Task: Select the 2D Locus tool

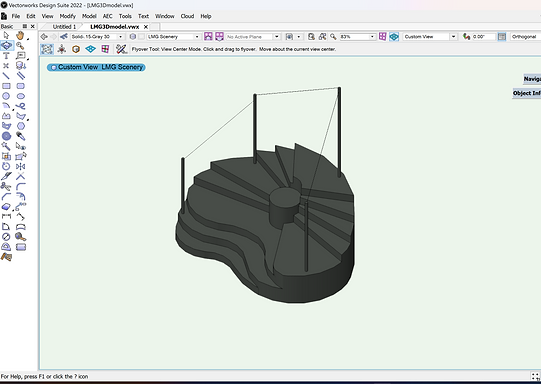Action: (x=6, y=66)
